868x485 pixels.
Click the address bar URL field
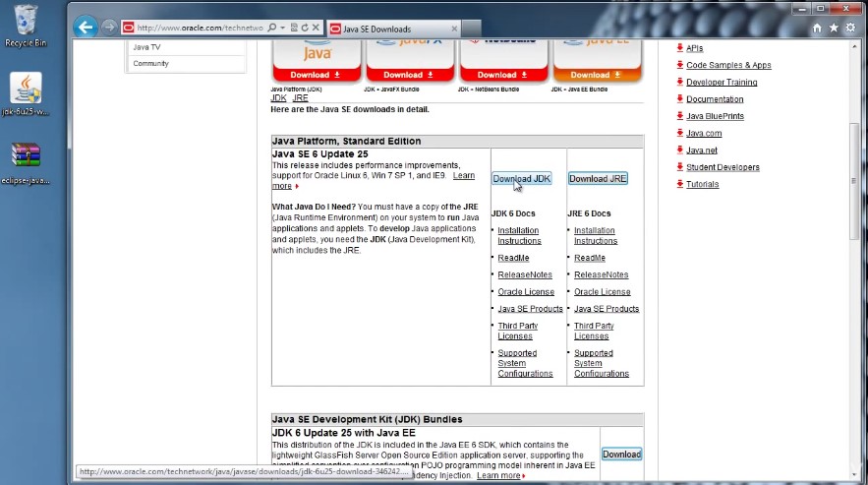pos(200,28)
